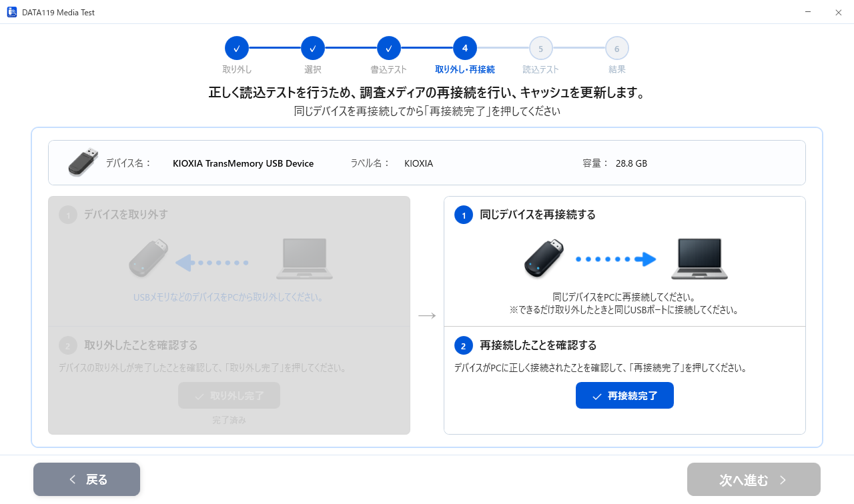Click blue badge 2 beside 再接続したことを確認する
Image resolution: width=854 pixels, height=504 pixels.
point(463,345)
